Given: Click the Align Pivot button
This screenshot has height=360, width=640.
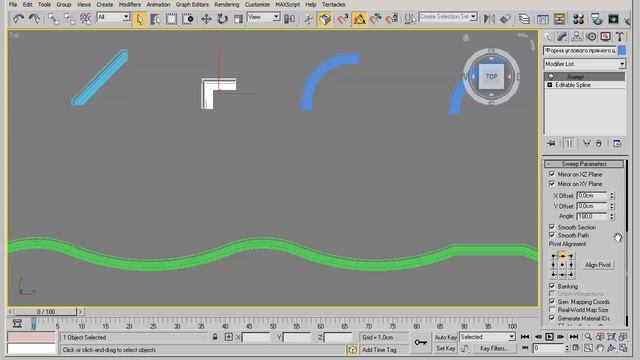Looking at the screenshot, I should (x=598, y=265).
